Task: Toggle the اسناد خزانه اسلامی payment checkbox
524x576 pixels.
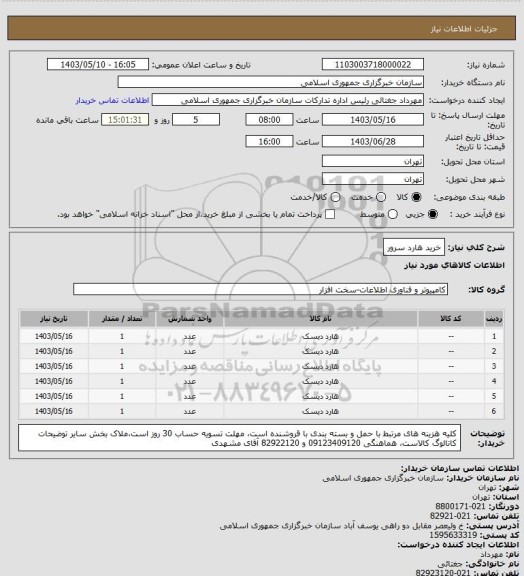Action: pos(330,214)
